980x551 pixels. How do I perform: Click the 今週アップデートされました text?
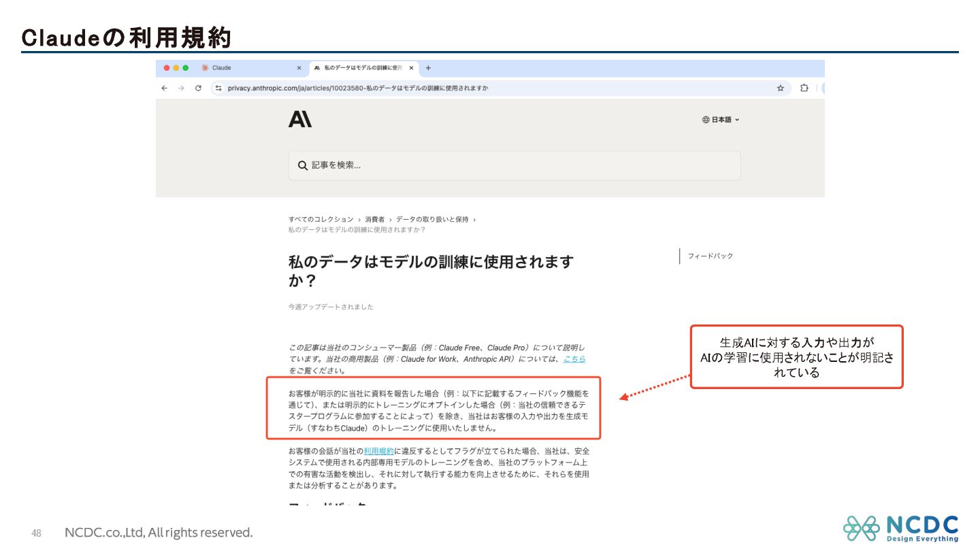[x=331, y=307]
